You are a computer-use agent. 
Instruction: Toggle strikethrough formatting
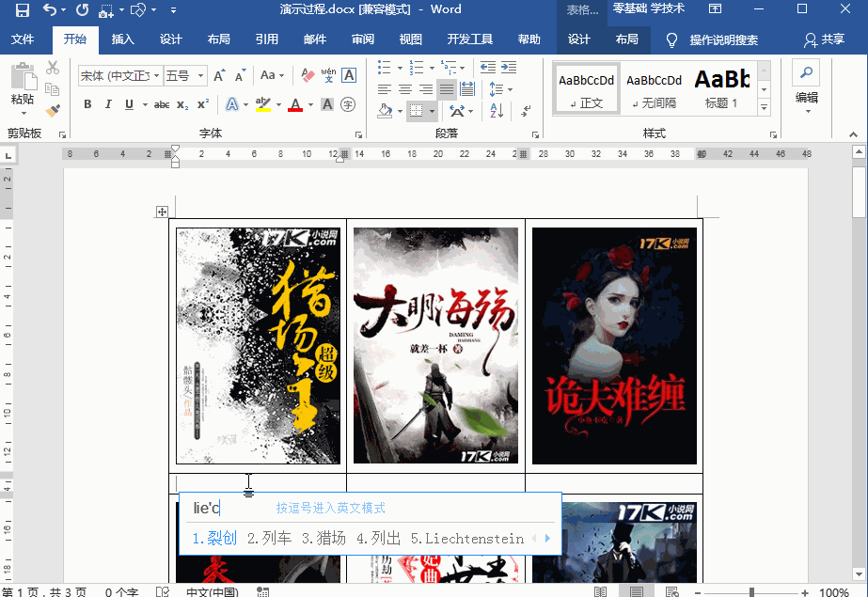coord(162,104)
